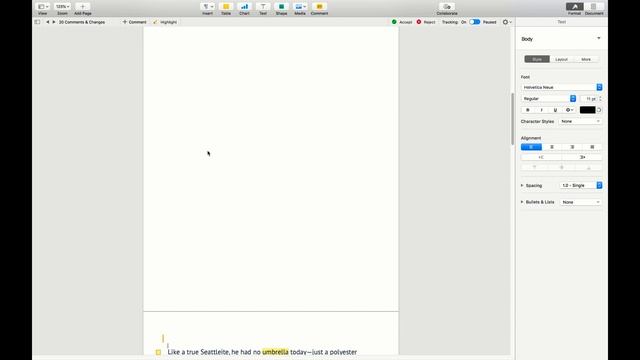The height and width of the screenshot is (360, 640).
Task: Align text left
Action: click(x=531, y=147)
